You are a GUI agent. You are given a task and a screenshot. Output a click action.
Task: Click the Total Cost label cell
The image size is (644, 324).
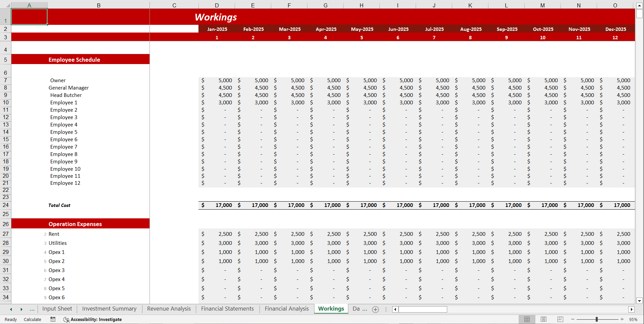tap(59, 205)
